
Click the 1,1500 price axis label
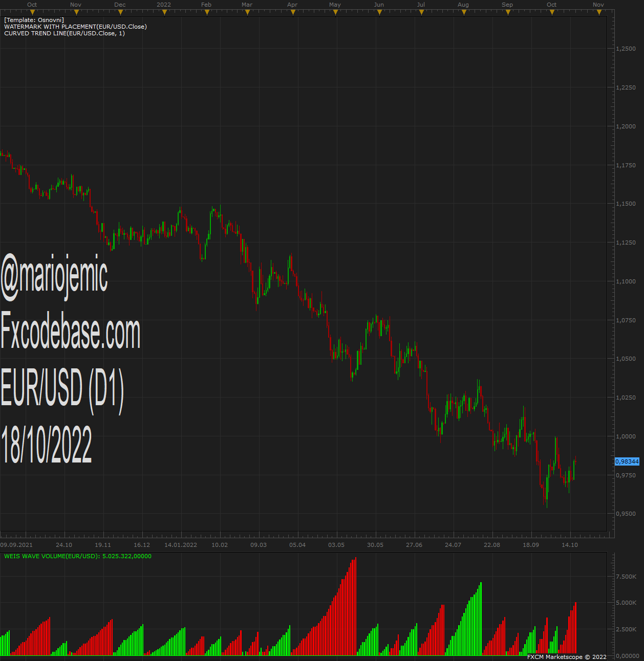(626, 204)
